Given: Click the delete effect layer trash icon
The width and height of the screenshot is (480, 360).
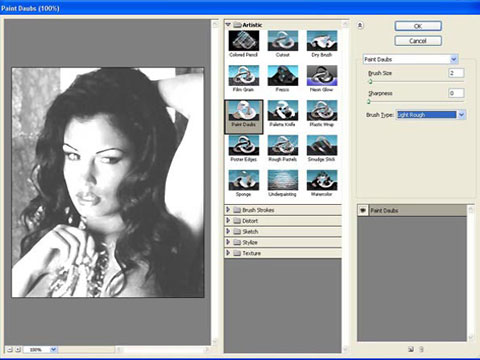Looking at the screenshot, I should click(421, 349).
